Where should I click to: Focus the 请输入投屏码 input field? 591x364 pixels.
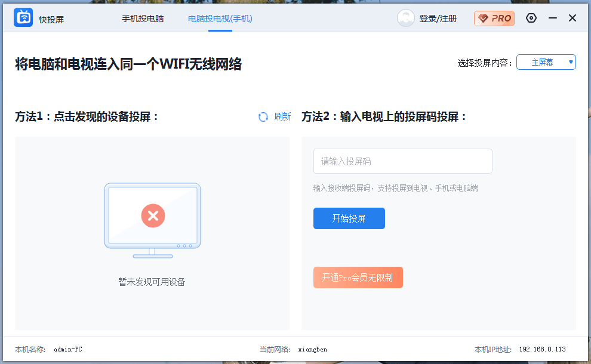pyautogui.click(x=402, y=161)
